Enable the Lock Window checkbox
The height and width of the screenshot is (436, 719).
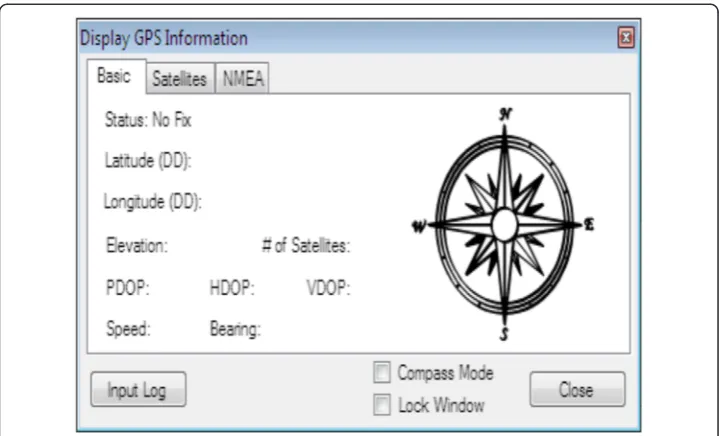point(382,405)
